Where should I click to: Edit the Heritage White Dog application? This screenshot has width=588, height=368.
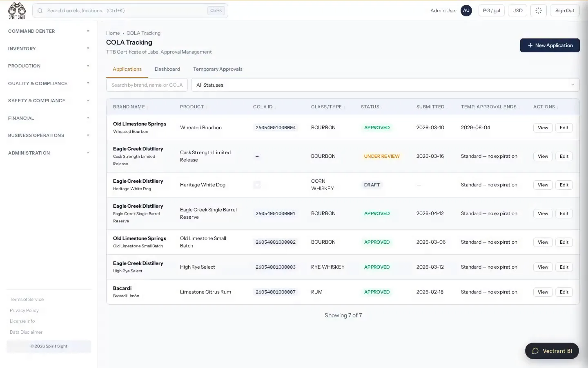564,185
